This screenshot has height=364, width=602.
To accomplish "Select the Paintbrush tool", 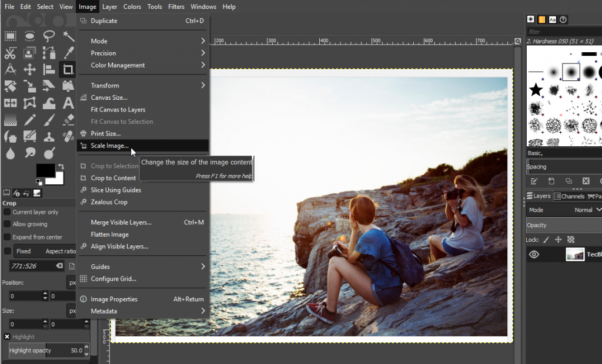I will click(48, 119).
